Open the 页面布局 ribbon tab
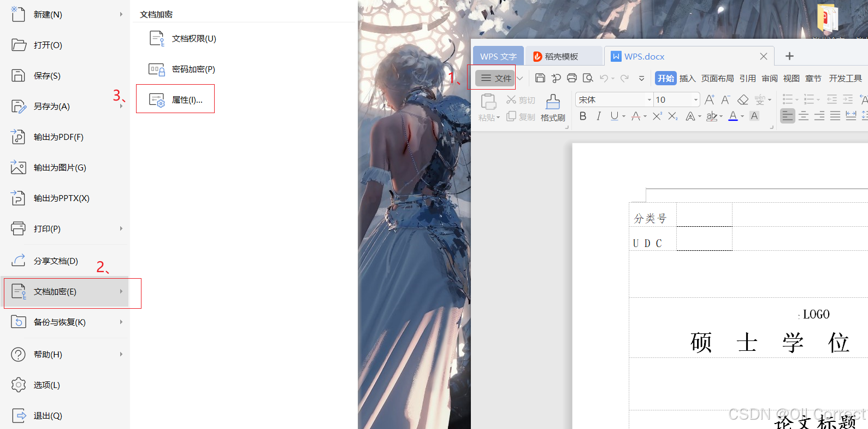Viewport: 868px width, 429px height. (x=718, y=78)
